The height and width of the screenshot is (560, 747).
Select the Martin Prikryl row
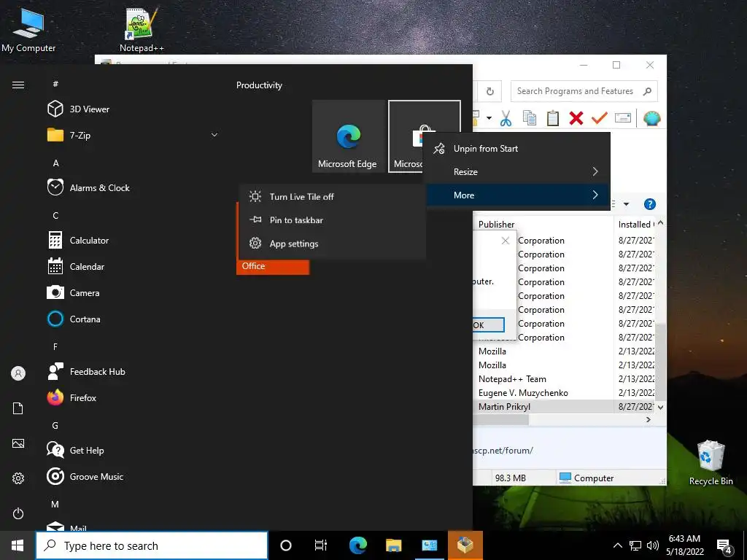(565, 407)
